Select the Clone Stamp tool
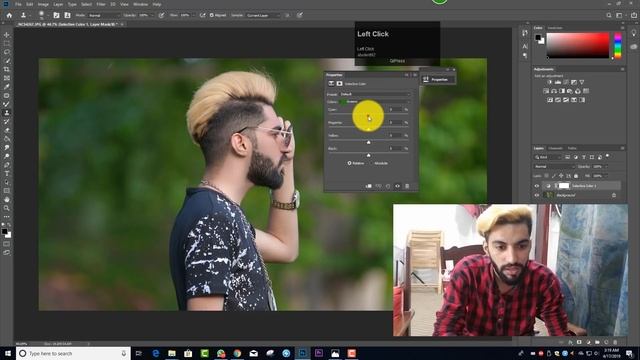Viewport: 640px width, 360px height. (7, 113)
